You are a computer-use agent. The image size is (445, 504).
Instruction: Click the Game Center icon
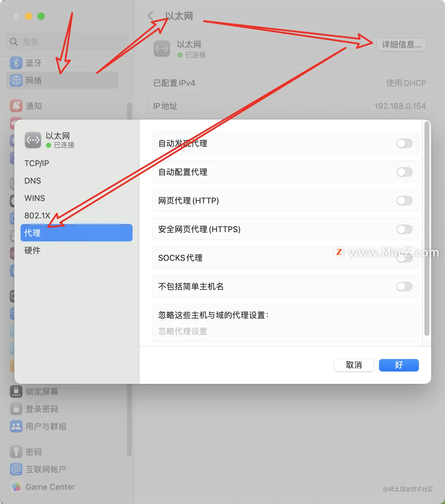click(16, 487)
